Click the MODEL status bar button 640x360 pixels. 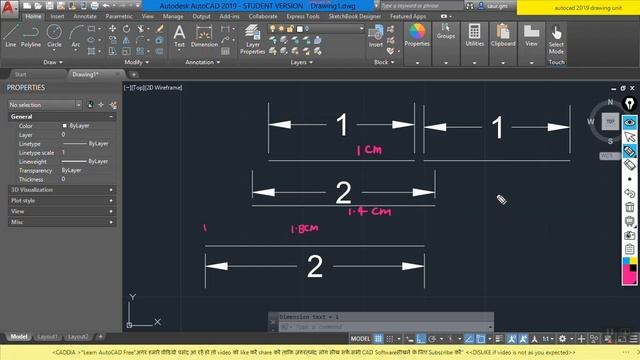tap(360, 339)
